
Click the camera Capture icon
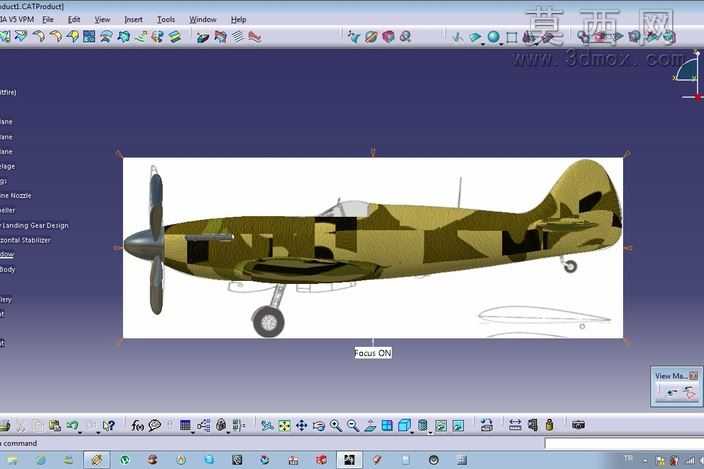tap(579, 424)
